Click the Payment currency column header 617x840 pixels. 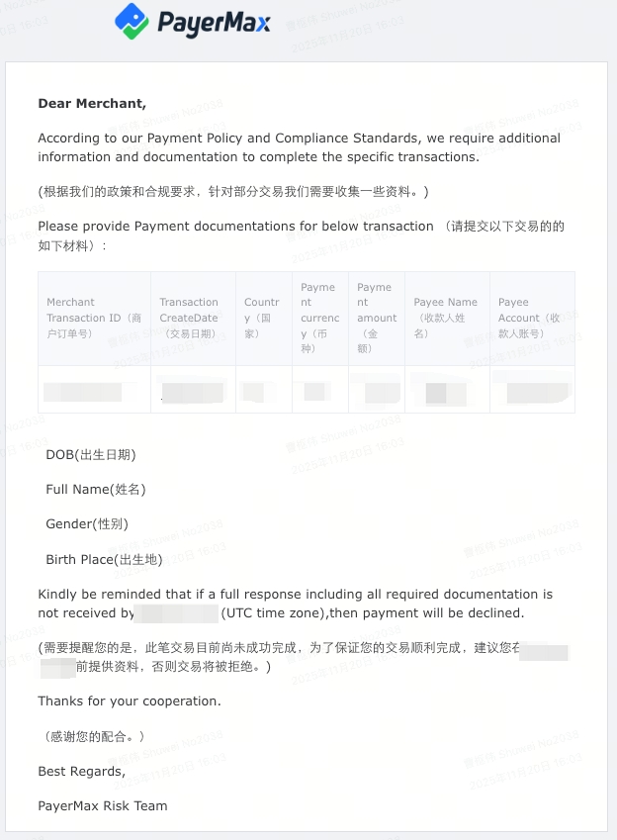click(x=320, y=318)
